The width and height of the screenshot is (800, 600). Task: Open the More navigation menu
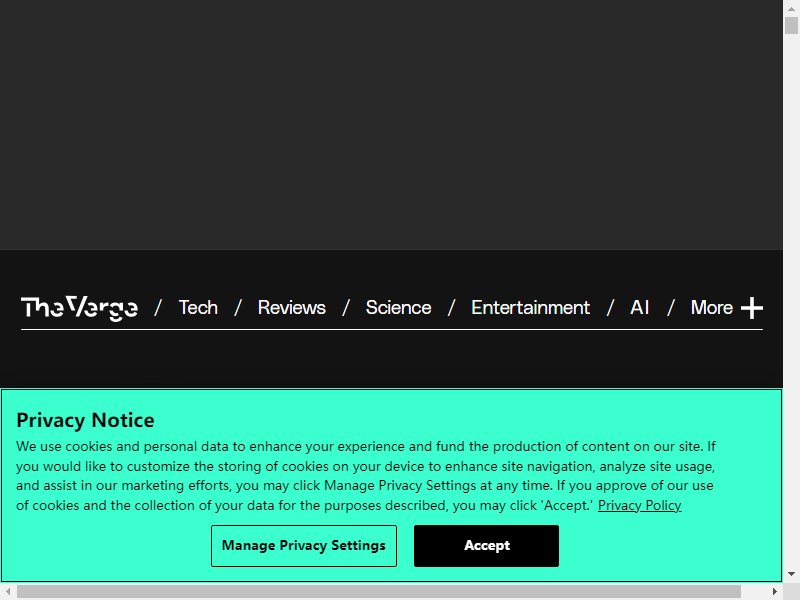pyautogui.click(x=712, y=308)
